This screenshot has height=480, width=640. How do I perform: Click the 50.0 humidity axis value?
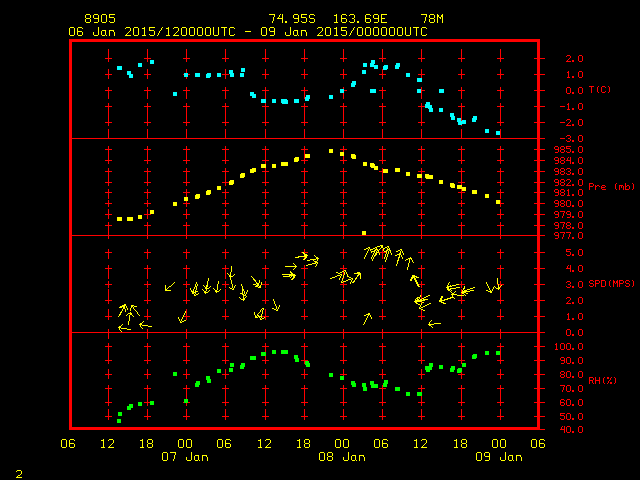point(571,417)
